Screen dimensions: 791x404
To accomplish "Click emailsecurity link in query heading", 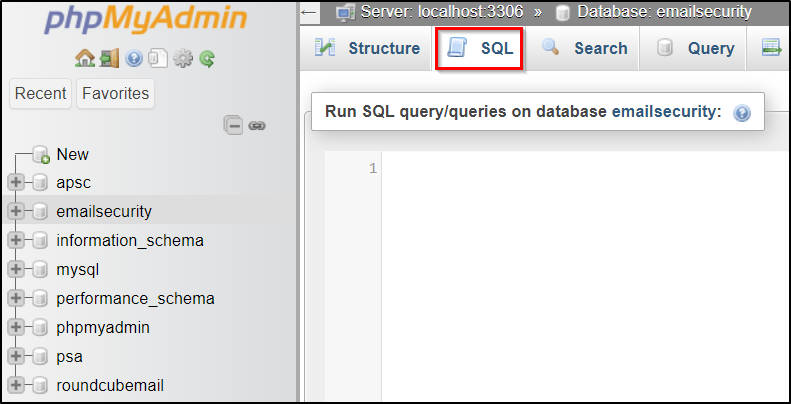I will pos(666,112).
